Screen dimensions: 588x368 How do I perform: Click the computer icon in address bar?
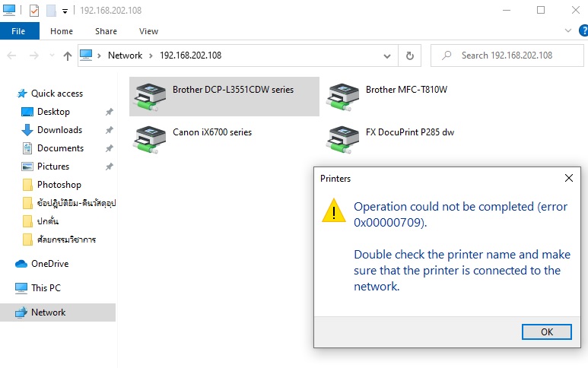point(86,55)
